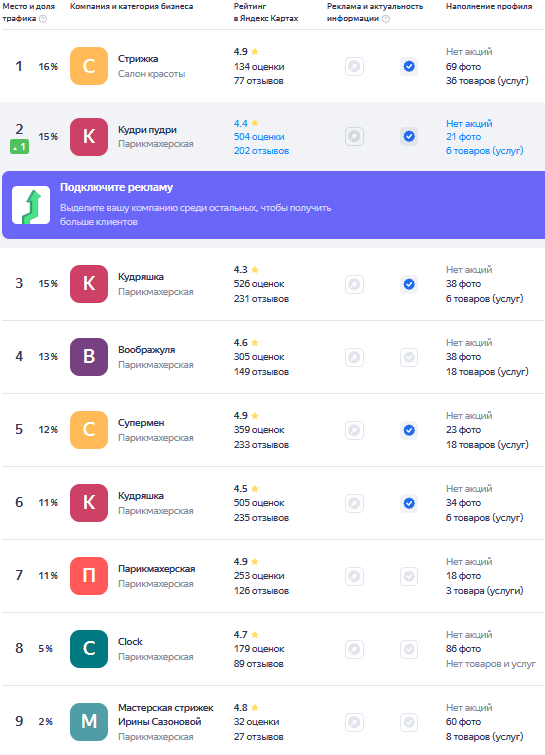Click the 253 оценки text

point(259,576)
